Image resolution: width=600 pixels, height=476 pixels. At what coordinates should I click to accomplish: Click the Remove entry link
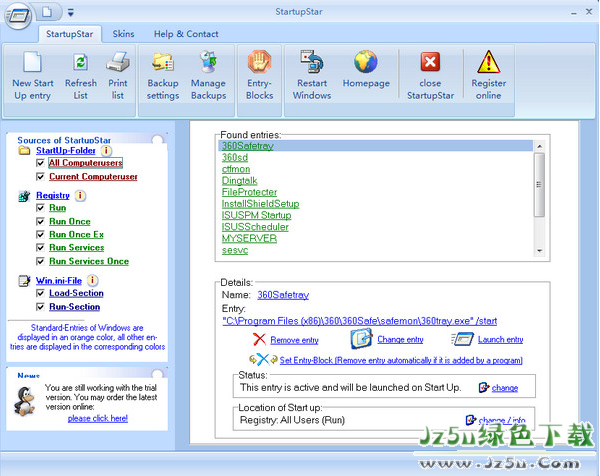294,340
